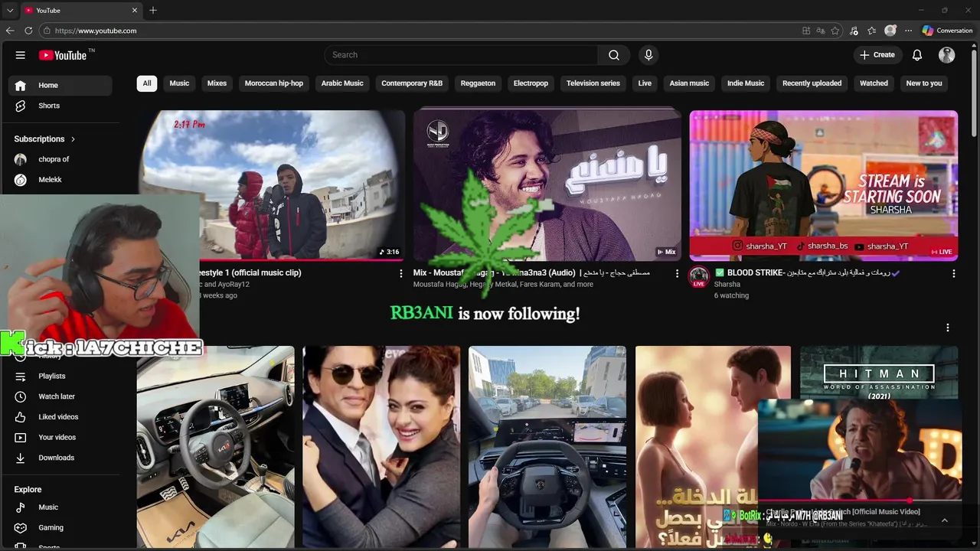
Task: Open Shorts in sidebar
Action: 60,106
